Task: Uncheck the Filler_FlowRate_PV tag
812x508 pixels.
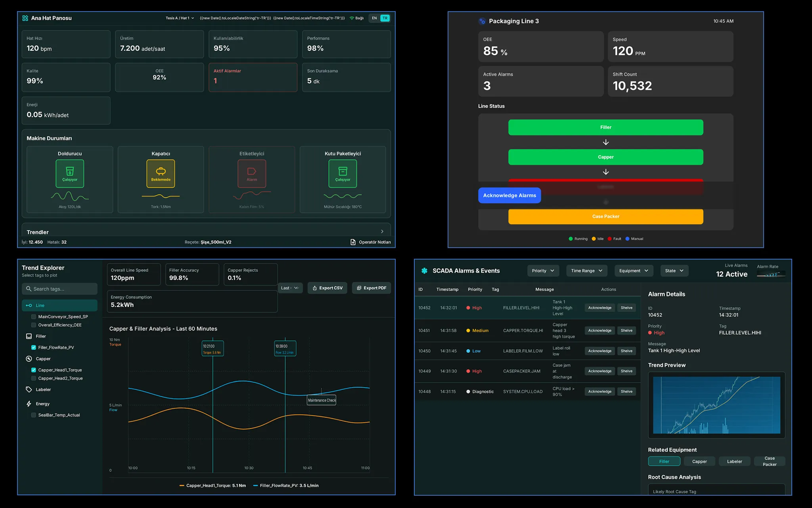Action: tap(33, 347)
